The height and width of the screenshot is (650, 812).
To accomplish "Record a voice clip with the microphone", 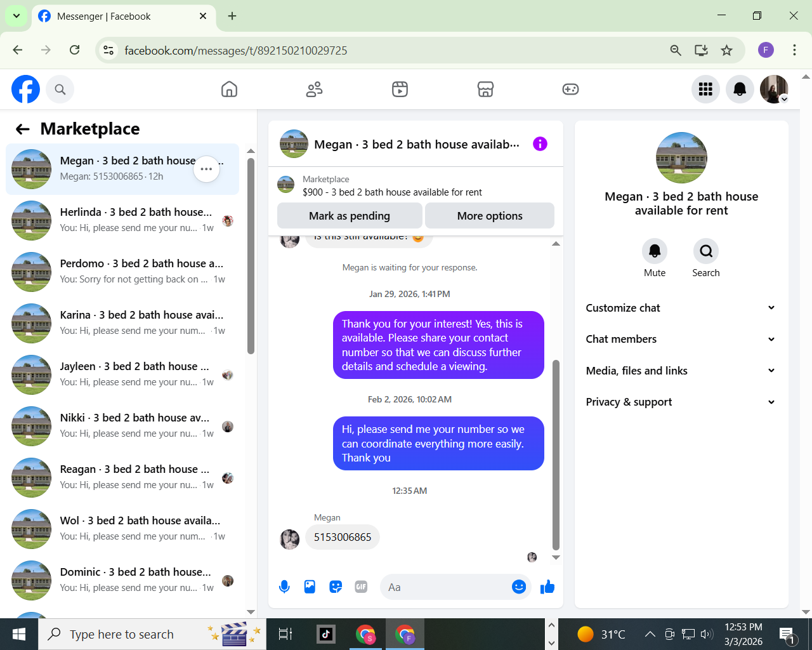I will [285, 587].
